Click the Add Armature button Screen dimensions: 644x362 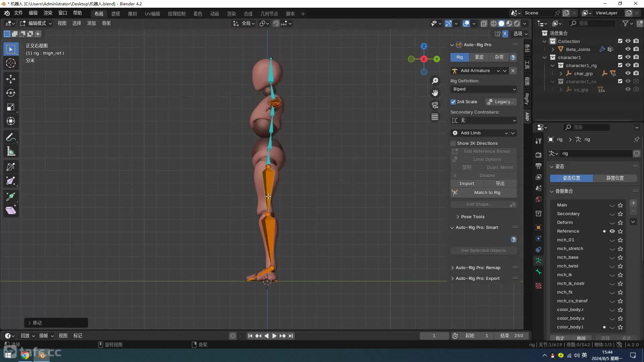click(476, 71)
